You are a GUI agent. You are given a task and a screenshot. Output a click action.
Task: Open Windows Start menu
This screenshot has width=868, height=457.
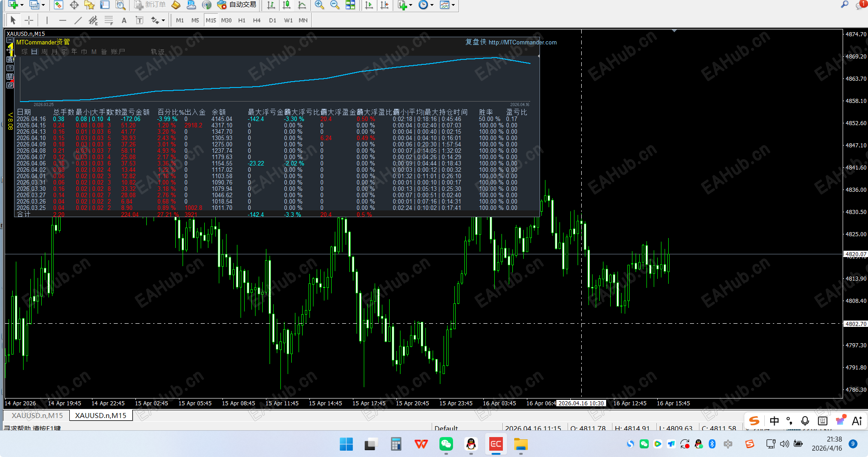[x=346, y=444]
